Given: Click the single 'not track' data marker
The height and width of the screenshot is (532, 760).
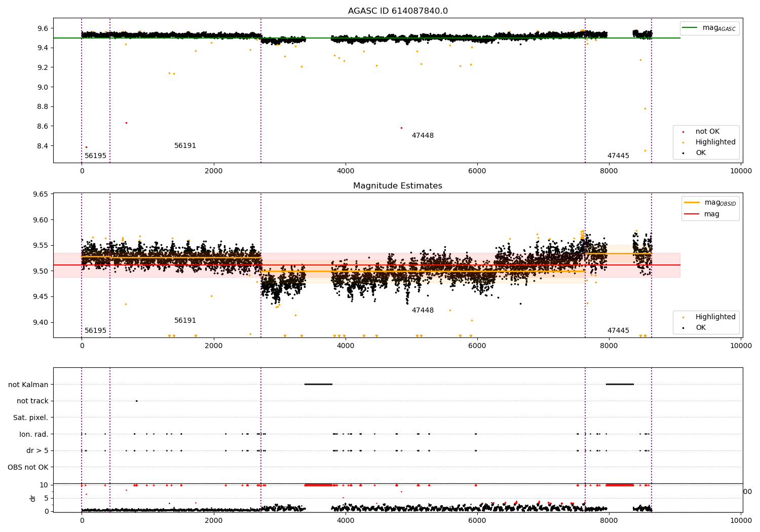Looking at the screenshot, I should tap(136, 401).
